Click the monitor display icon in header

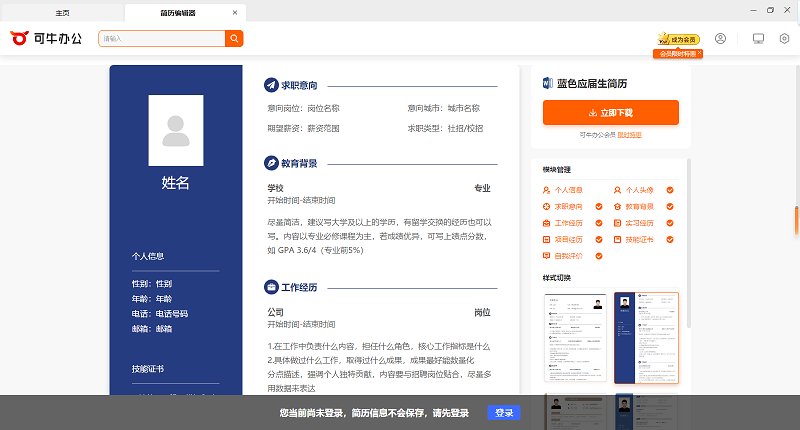[x=758, y=39]
